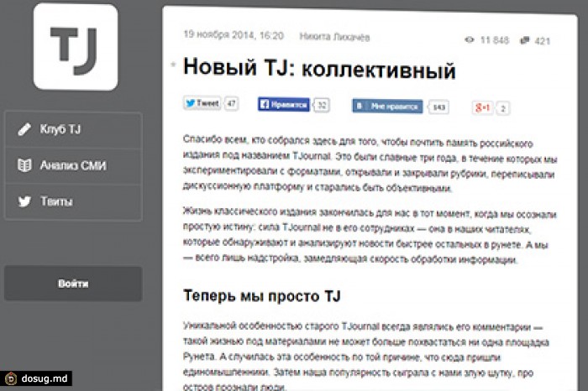Click the subheading Теперь мы просто TJ
Screen dimensions: 588x391
(x=262, y=296)
